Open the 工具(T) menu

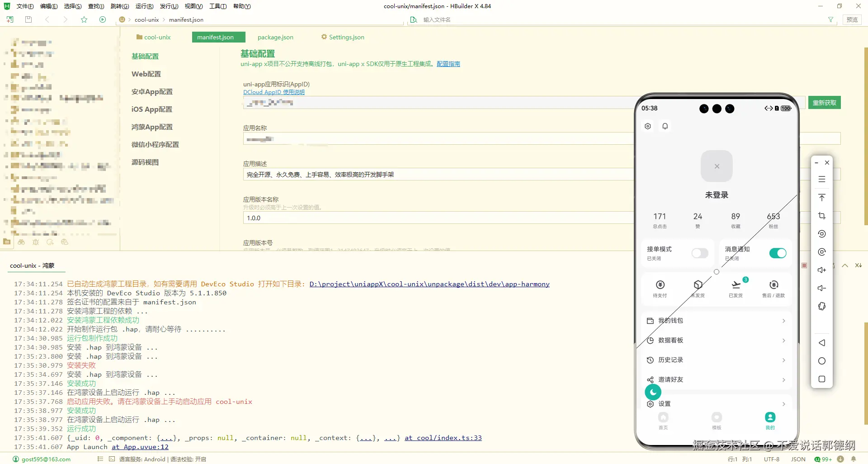[x=217, y=6]
